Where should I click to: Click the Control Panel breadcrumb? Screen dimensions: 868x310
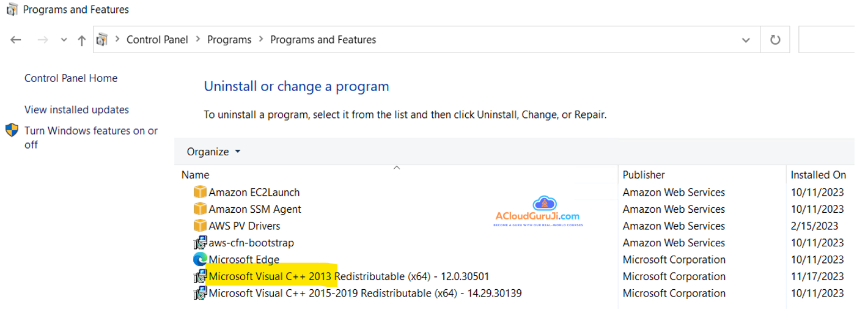pyautogui.click(x=157, y=40)
